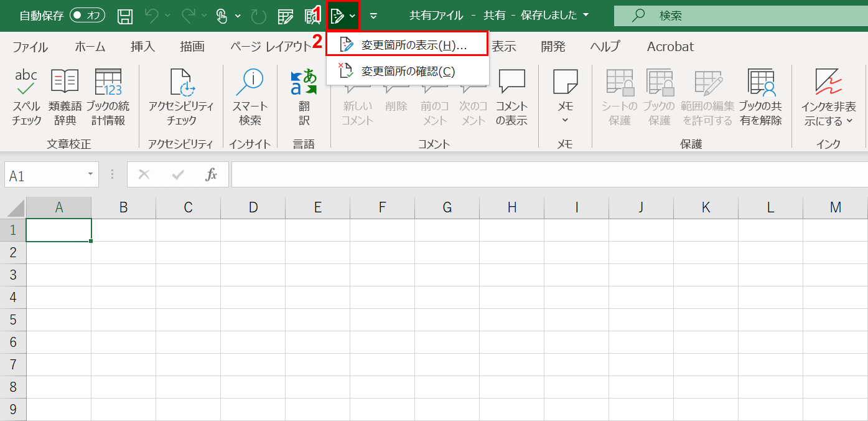This screenshot has width=868, height=421.
Task: Click the save icon in Quick Access Toolbar
Action: [124, 16]
